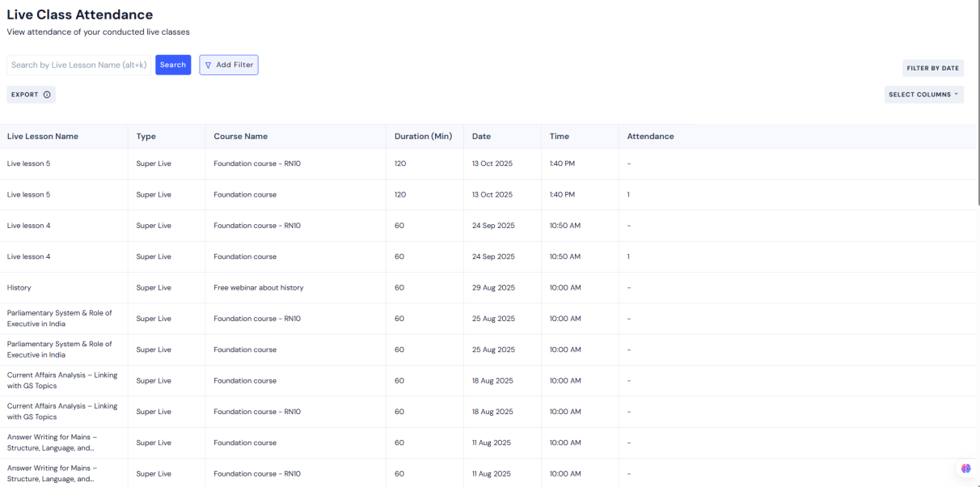The image size is (980, 487).
Task: Click the 29 Aug 2025 date cell
Action: tap(493, 288)
